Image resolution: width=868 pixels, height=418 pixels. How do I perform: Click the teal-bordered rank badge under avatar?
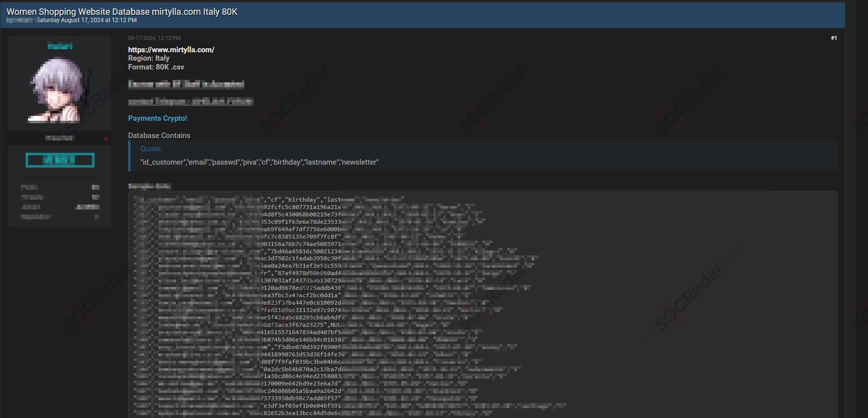[60, 160]
